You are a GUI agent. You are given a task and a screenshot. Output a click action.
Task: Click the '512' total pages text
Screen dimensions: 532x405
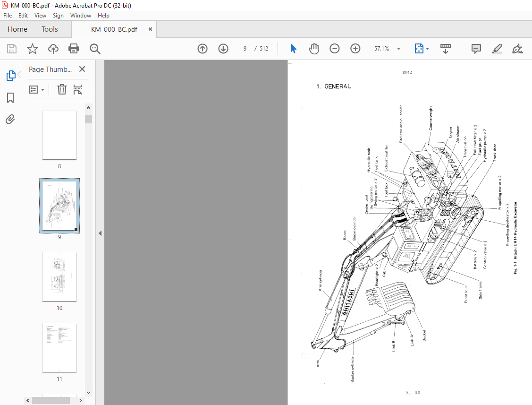264,49
